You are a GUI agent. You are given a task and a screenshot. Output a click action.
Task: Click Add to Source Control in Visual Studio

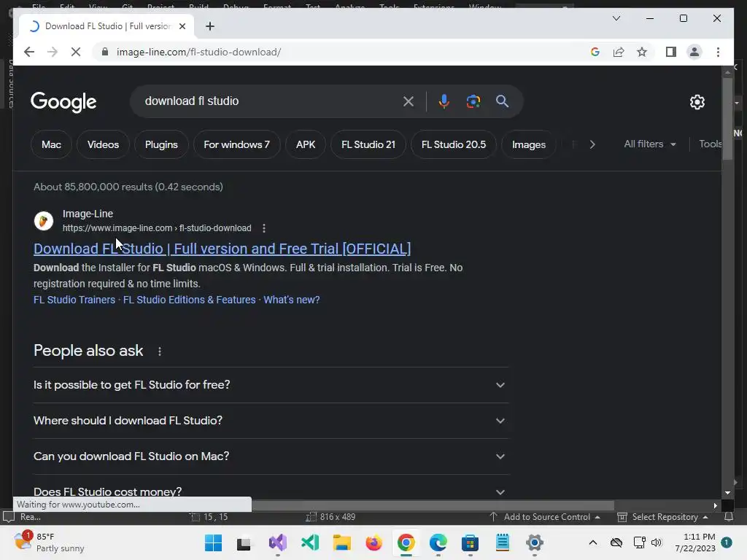coord(545,517)
